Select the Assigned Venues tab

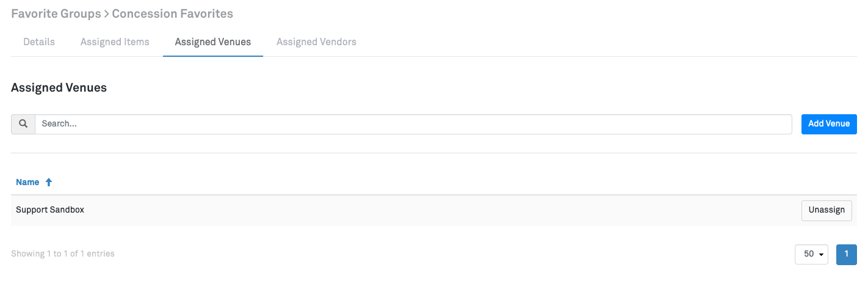[212, 42]
